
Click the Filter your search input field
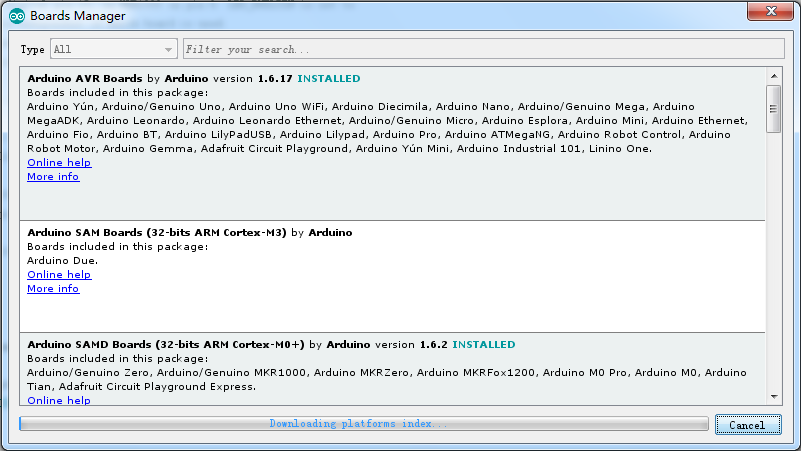point(483,49)
